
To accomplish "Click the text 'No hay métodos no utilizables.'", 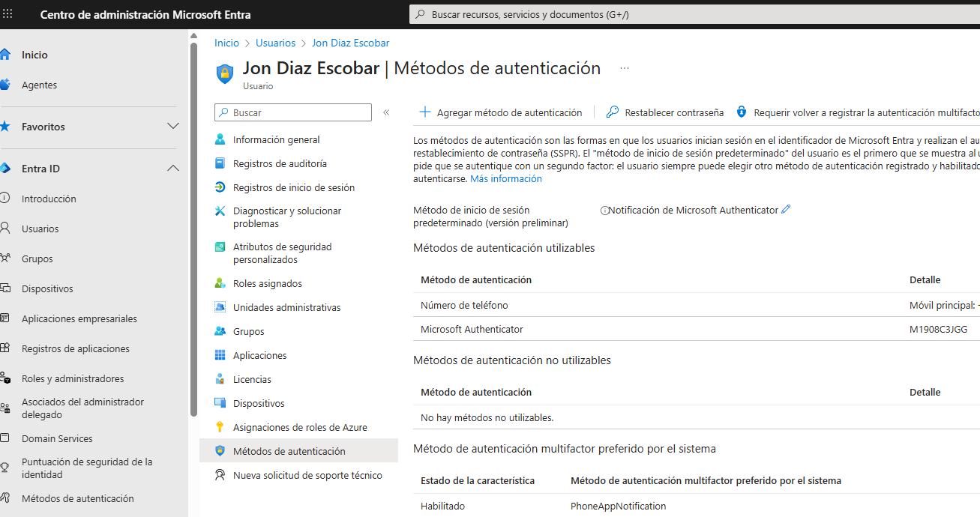I will [487, 417].
